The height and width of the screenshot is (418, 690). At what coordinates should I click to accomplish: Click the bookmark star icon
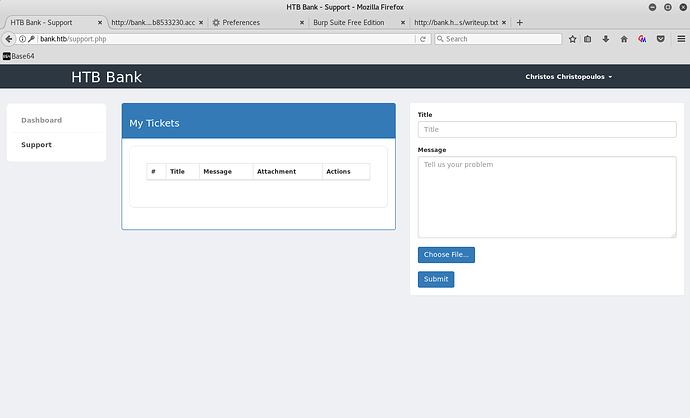pyautogui.click(x=573, y=39)
